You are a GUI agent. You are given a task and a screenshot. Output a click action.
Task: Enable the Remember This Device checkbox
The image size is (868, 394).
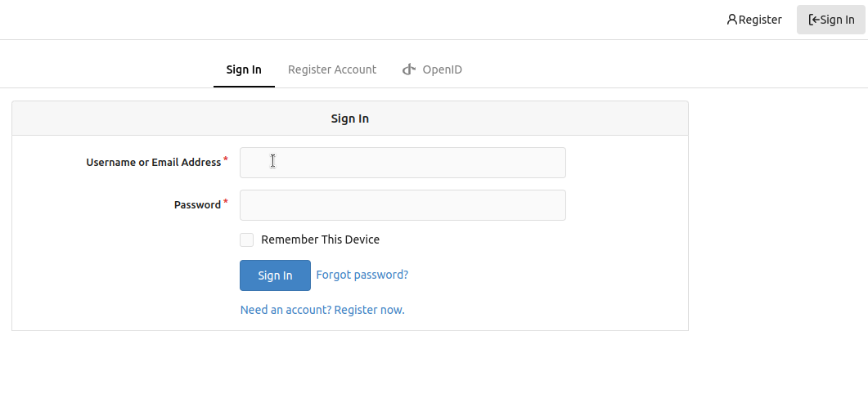point(246,240)
